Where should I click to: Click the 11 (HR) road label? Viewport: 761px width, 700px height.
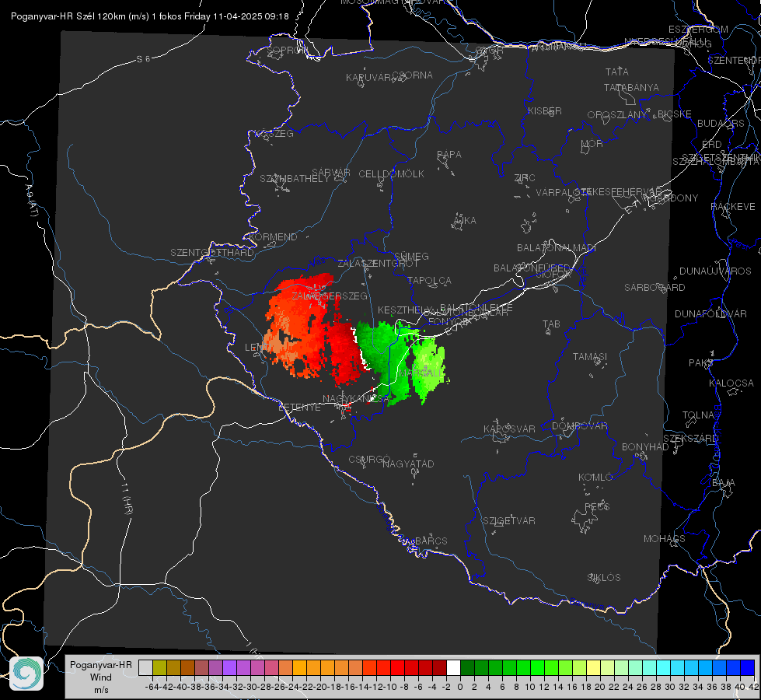126,499
